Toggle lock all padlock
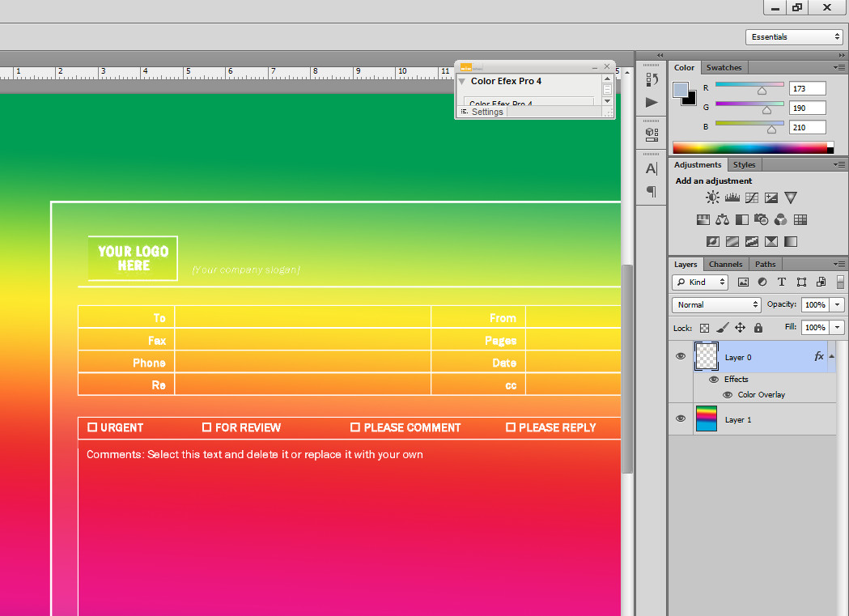 (758, 328)
